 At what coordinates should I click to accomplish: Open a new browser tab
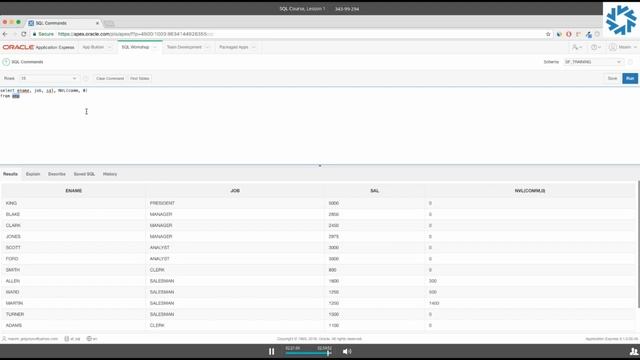109,23
